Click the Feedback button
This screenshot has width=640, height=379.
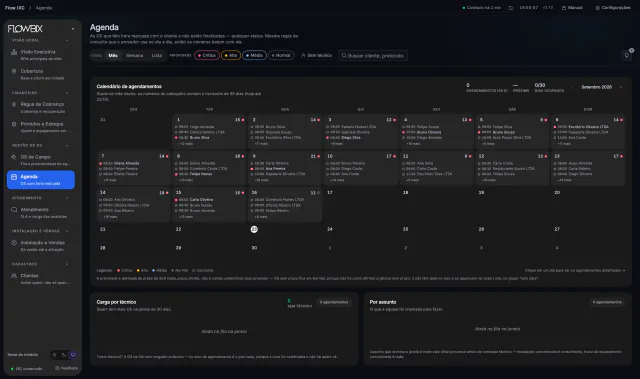[66, 368]
